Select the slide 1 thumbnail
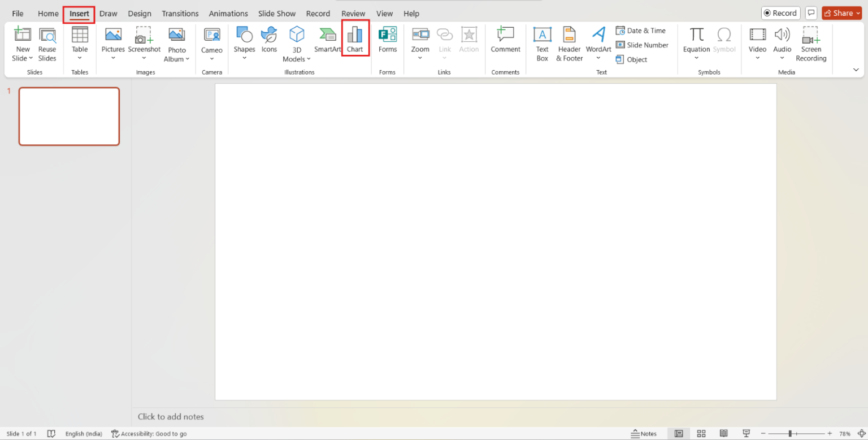 [x=69, y=116]
